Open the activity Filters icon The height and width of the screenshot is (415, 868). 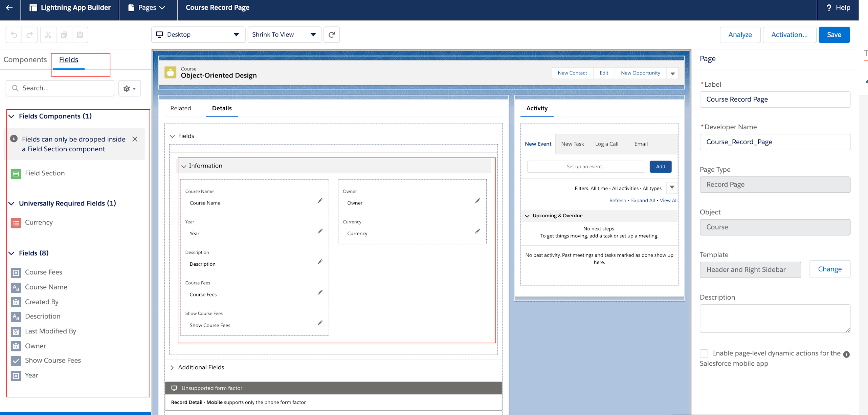coord(672,188)
